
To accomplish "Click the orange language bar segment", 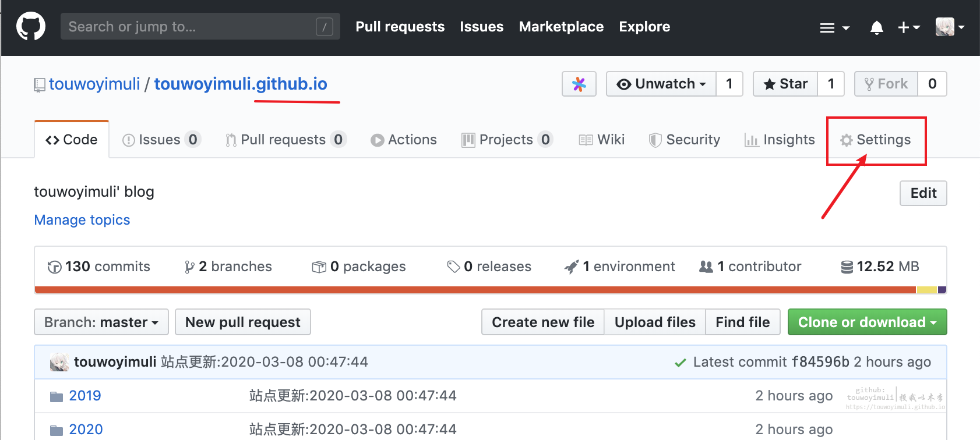I will click(475, 290).
